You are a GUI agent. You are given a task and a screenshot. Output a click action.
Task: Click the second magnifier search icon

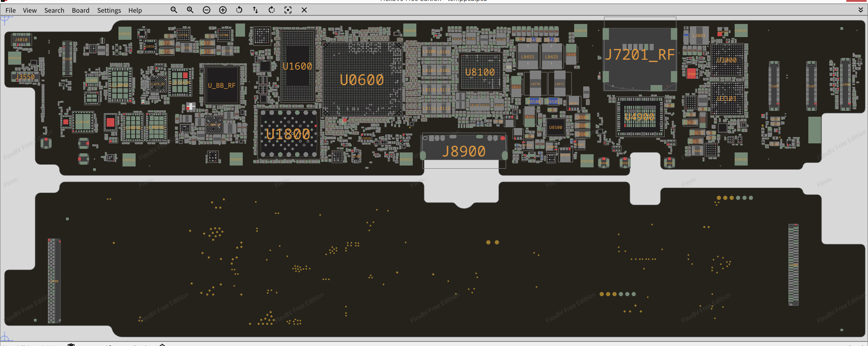(190, 10)
